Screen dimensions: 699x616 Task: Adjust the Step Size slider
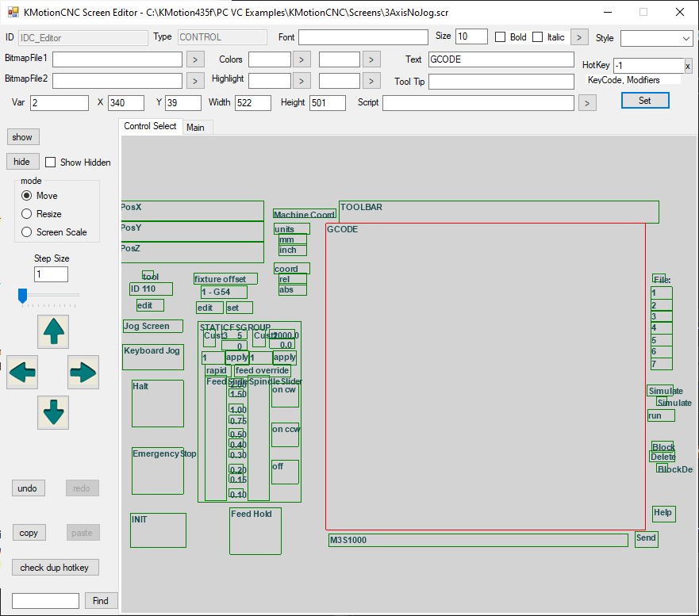click(23, 296)
